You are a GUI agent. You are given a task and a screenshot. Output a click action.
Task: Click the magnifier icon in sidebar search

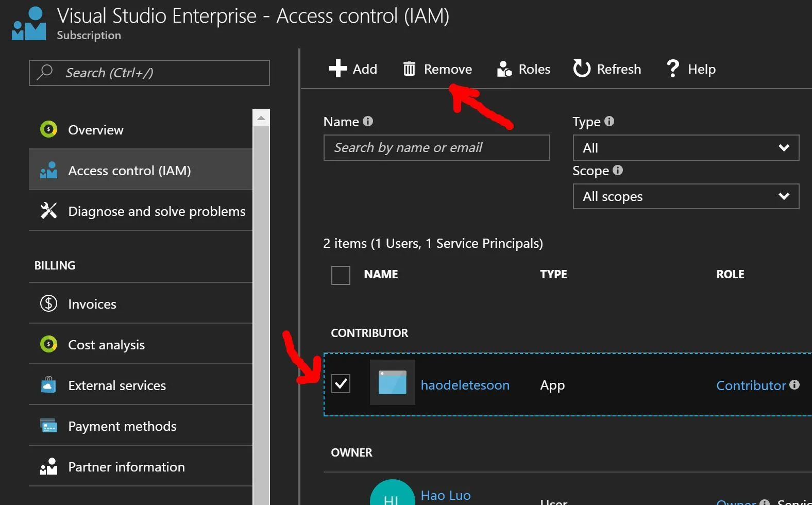[x=45, y=72]
